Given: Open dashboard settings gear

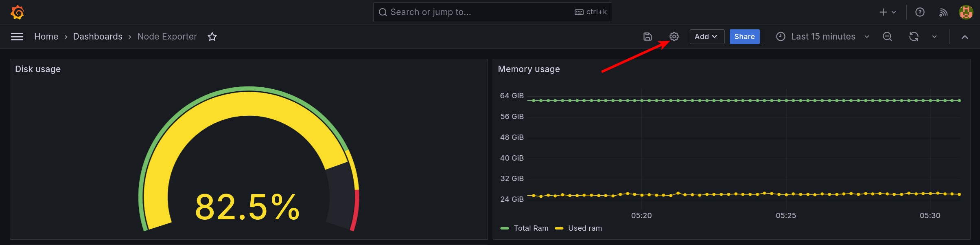Looking at the screenshot, I should point(674,37).
